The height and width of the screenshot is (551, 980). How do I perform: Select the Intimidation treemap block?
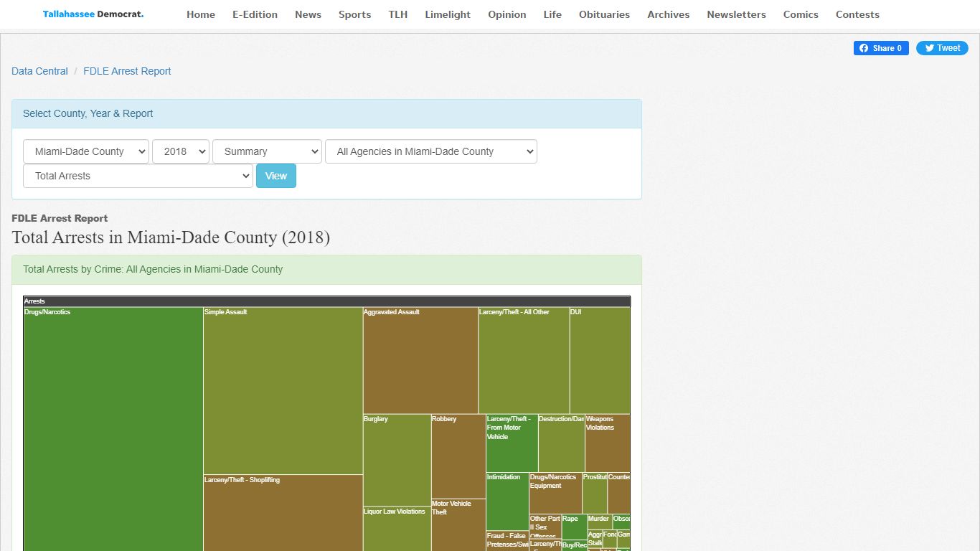[x=508, y=501]
